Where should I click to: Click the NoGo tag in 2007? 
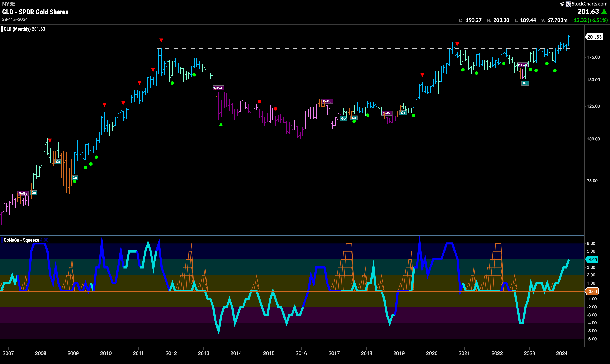[x=23, y=194]
